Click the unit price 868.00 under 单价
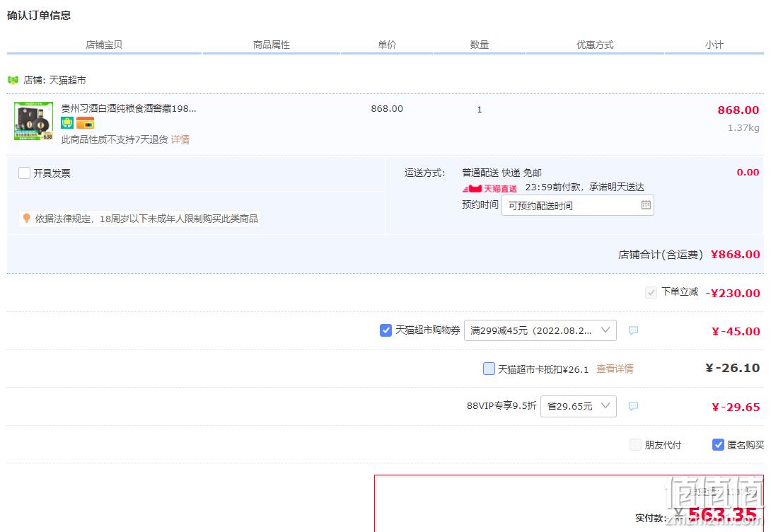Image resolution: width=771 pixels, height=532 pixels. 387,109
